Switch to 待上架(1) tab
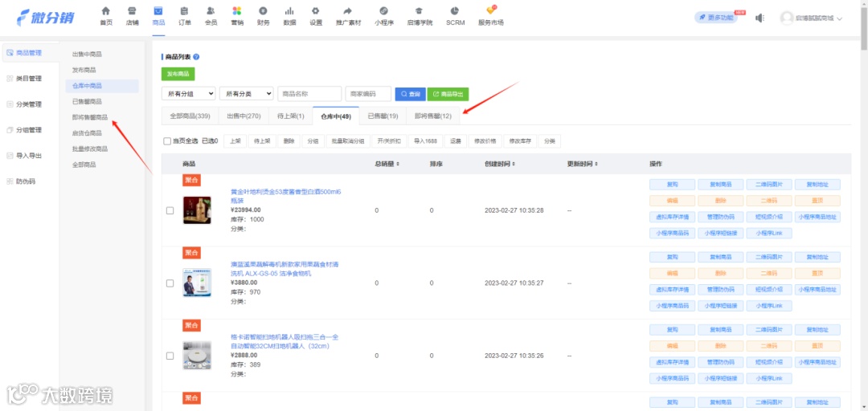This screenshot has height=411, width=868. (x=291, y=116)
